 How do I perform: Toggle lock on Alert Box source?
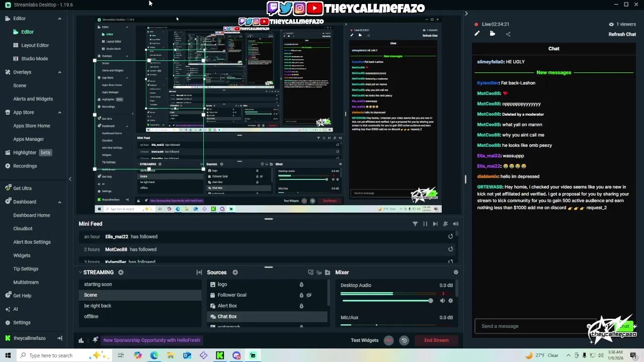(x=301, y=306)
